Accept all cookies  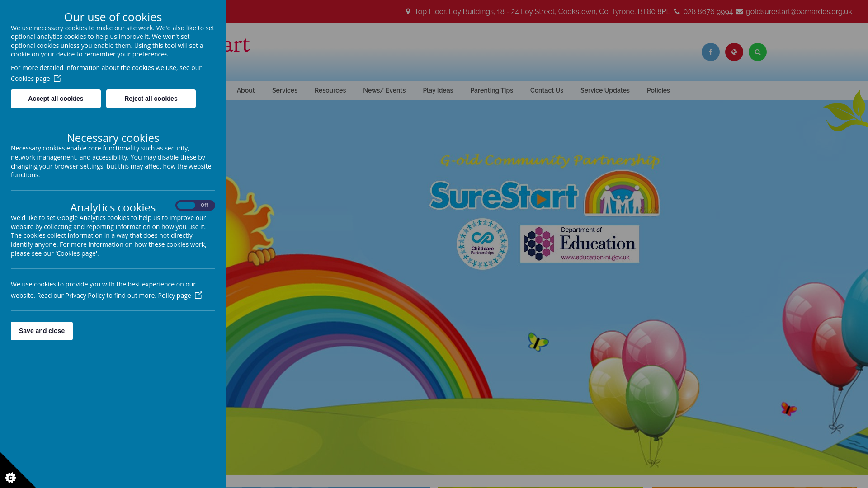(x=56, y=99)
